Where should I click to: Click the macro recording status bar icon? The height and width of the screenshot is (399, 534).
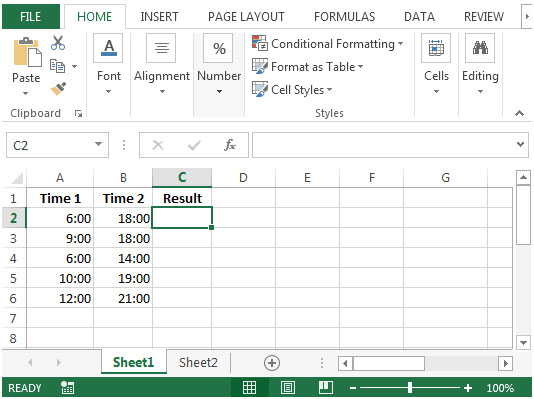click(x=67, y=387)
